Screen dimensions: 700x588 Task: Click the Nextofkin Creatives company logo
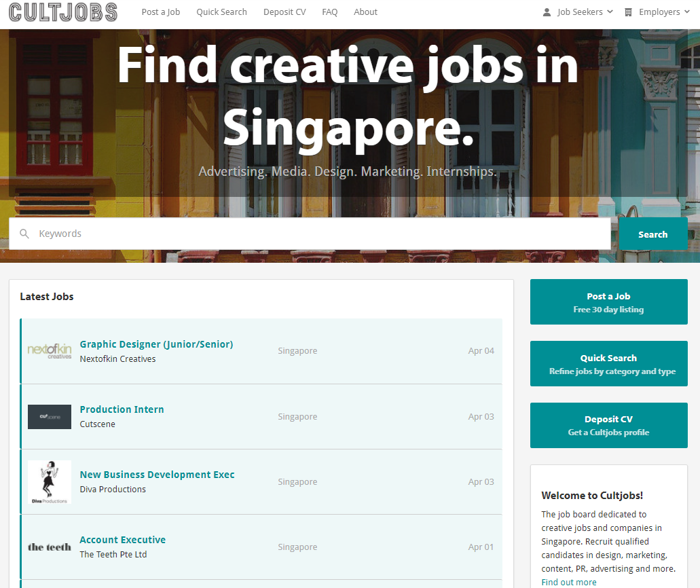click(50, 351)
